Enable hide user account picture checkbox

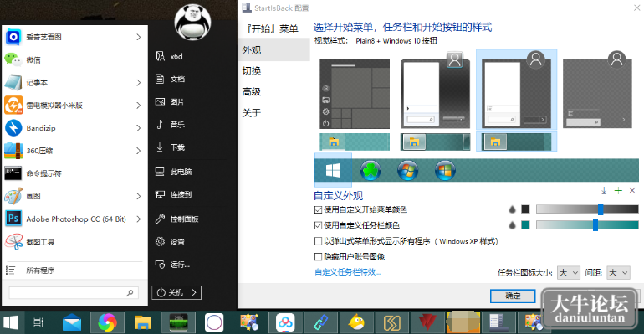pos(318,257)
